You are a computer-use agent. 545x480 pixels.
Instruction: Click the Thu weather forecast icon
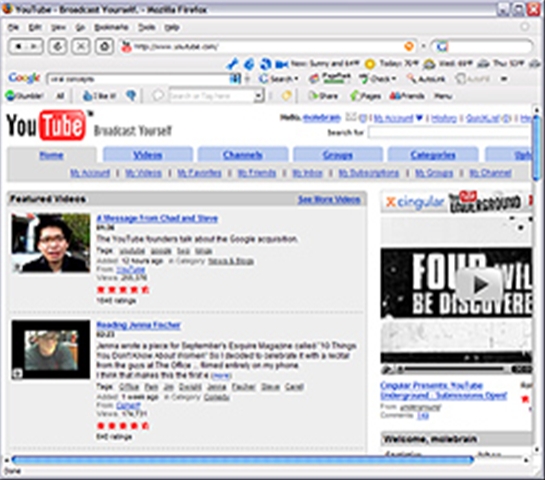pyautogui.click(x=484, y=64)
